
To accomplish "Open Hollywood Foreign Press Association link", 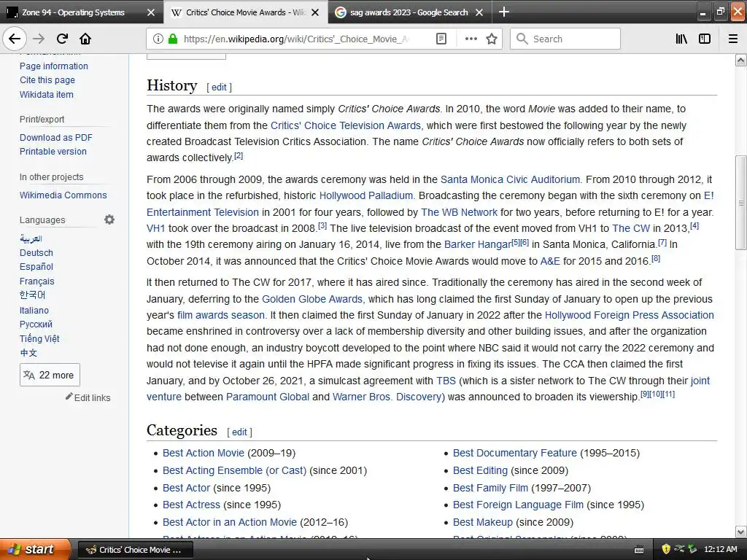I will tap(630, 315).
